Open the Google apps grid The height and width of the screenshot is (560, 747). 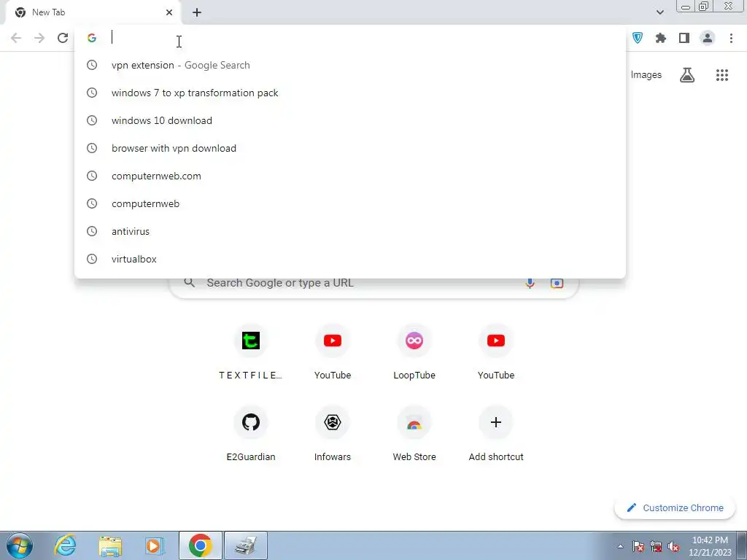[x=722, y=75]
